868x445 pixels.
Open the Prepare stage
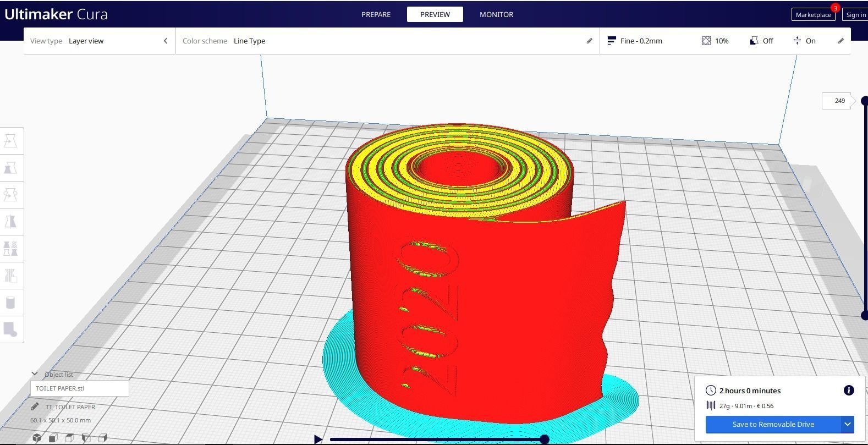click(x=376, y=14)
